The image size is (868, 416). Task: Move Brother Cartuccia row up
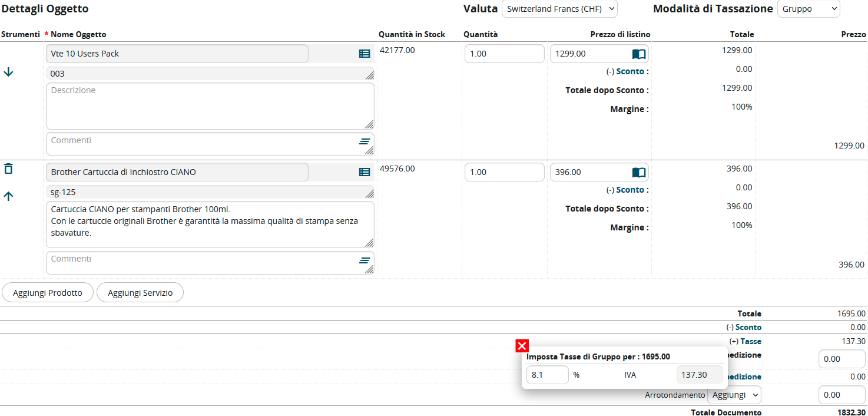8,197
